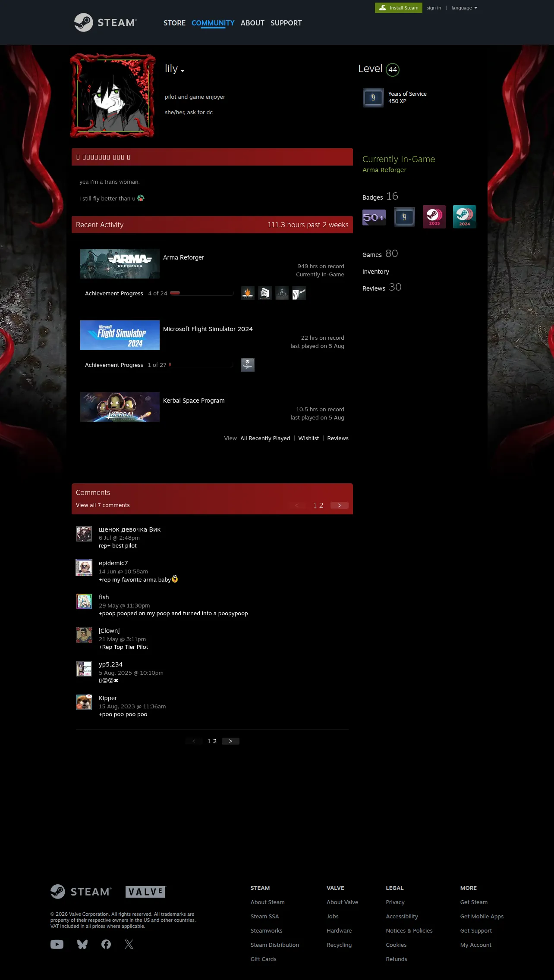Open щенок девочка Вик's avatar
This screenshot has height=980, width=554.
[x=84, y=534]
